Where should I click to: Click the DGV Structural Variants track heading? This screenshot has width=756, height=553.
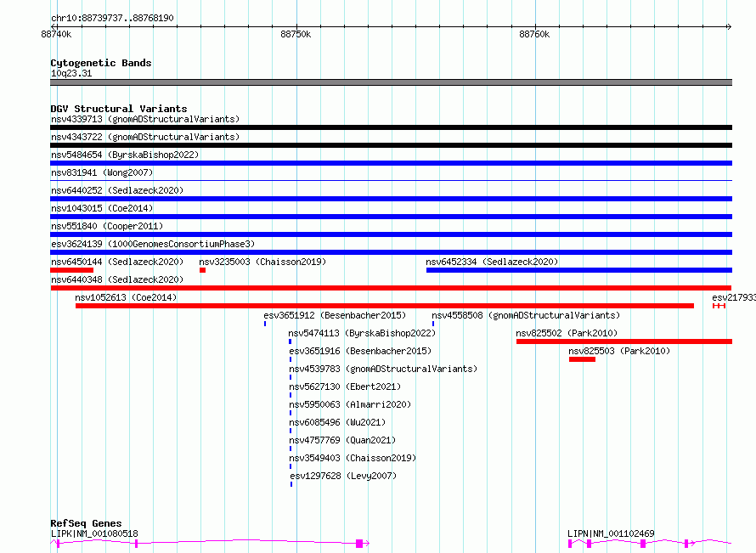pos(119,109)
